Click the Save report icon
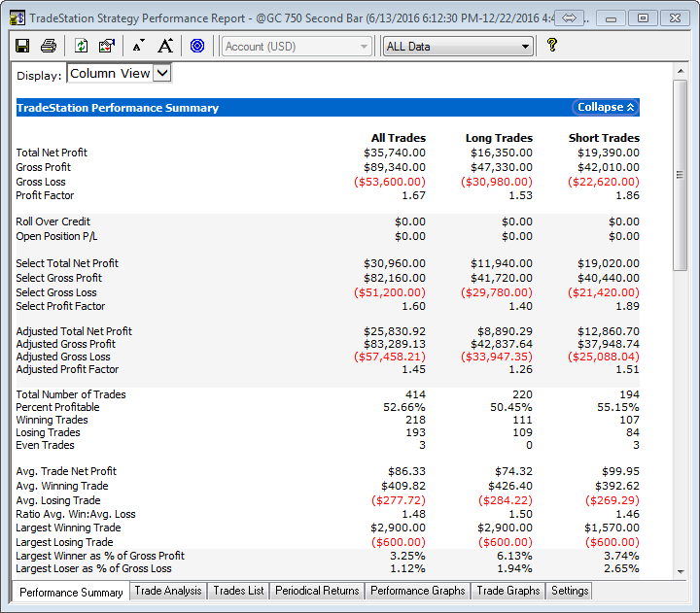 click(x=23, y=46)
